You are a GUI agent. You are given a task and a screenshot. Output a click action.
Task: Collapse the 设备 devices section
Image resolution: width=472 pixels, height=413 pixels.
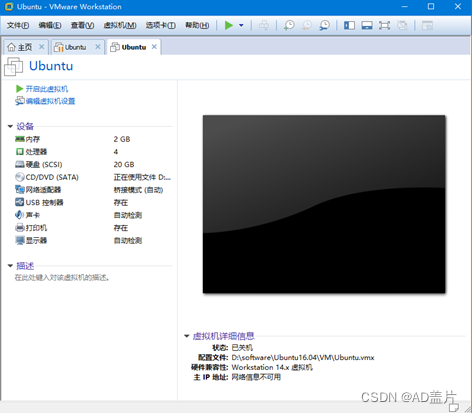(x=10, y=126)
